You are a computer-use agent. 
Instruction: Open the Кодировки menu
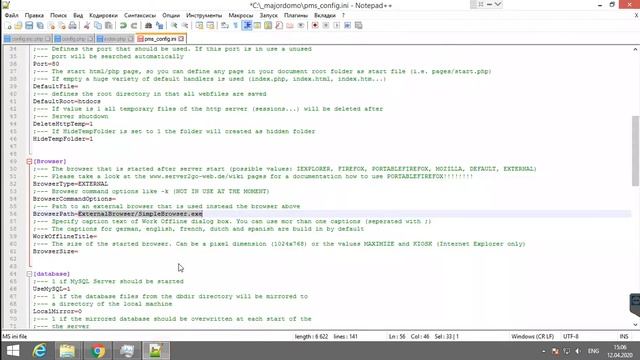pos(103,15)
